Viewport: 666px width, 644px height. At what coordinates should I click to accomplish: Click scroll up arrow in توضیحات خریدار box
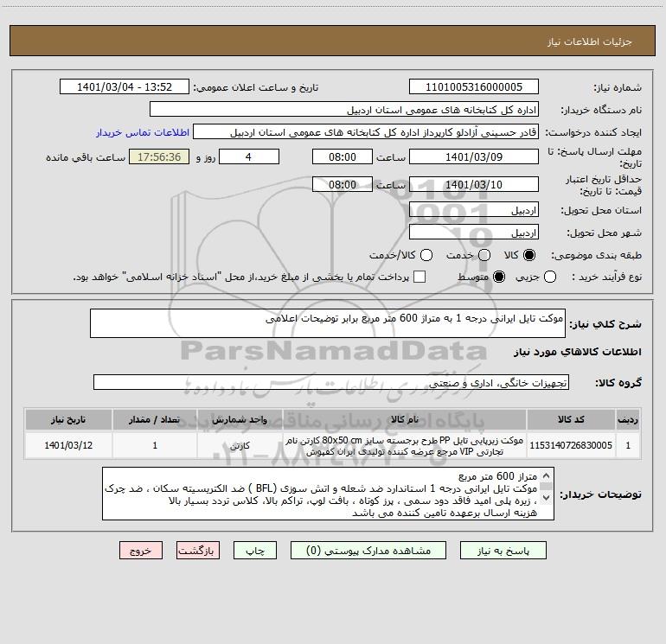click(547, 475)
